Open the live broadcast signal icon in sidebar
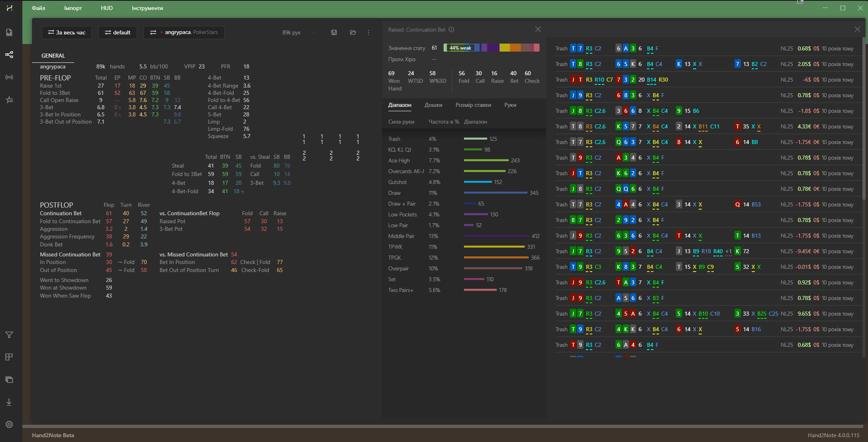The image size is (868, 442). pyautogui.click(x=9, y=77)
